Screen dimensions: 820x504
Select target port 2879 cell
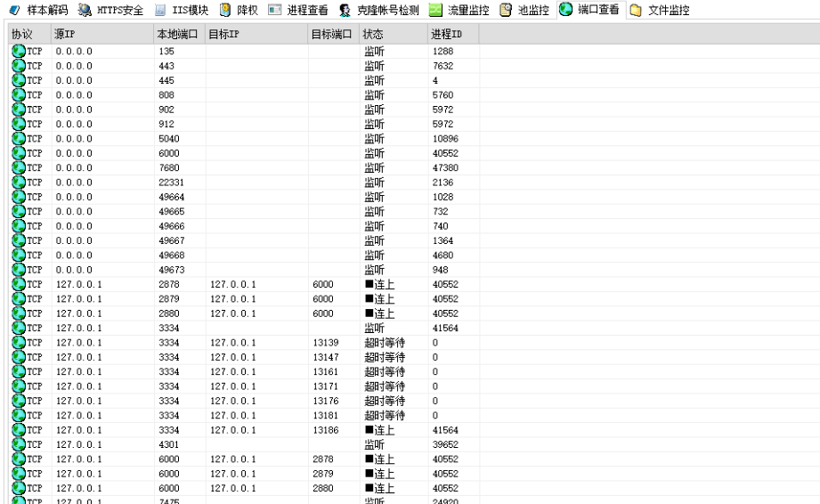coord(323,474)
